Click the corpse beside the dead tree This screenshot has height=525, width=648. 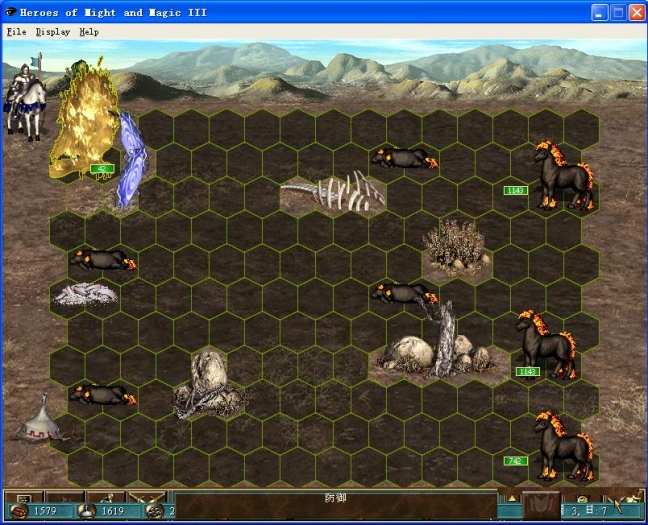(404, 293)
